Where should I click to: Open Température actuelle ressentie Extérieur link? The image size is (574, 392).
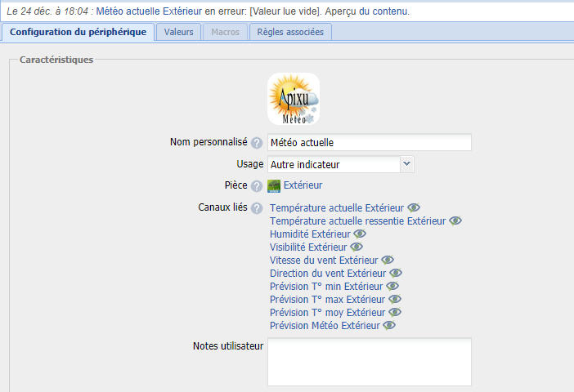pos(357,221)
